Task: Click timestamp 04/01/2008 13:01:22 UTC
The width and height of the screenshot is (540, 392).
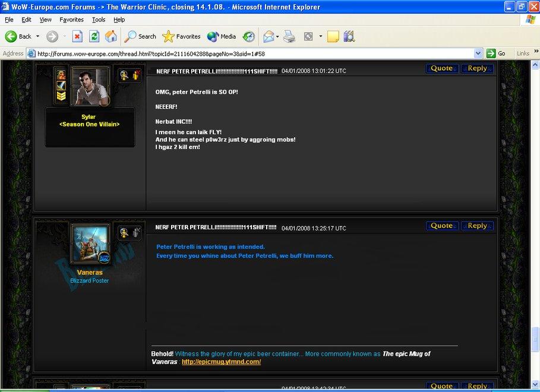Action: (314, 71)
